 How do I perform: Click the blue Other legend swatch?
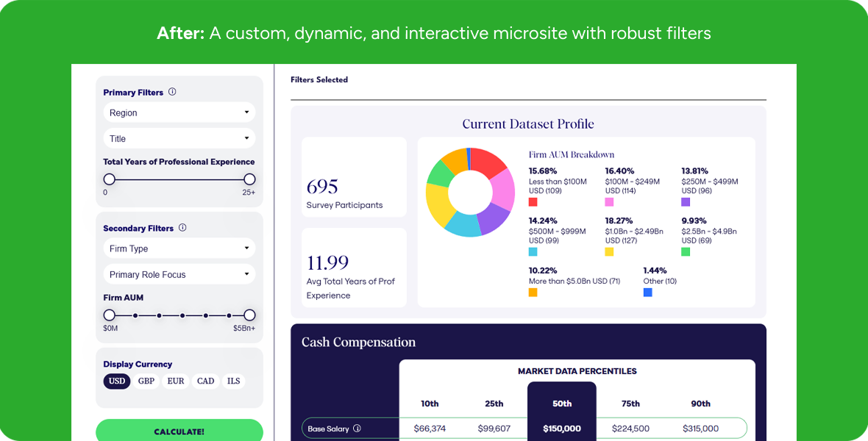(x=647, y=292)
